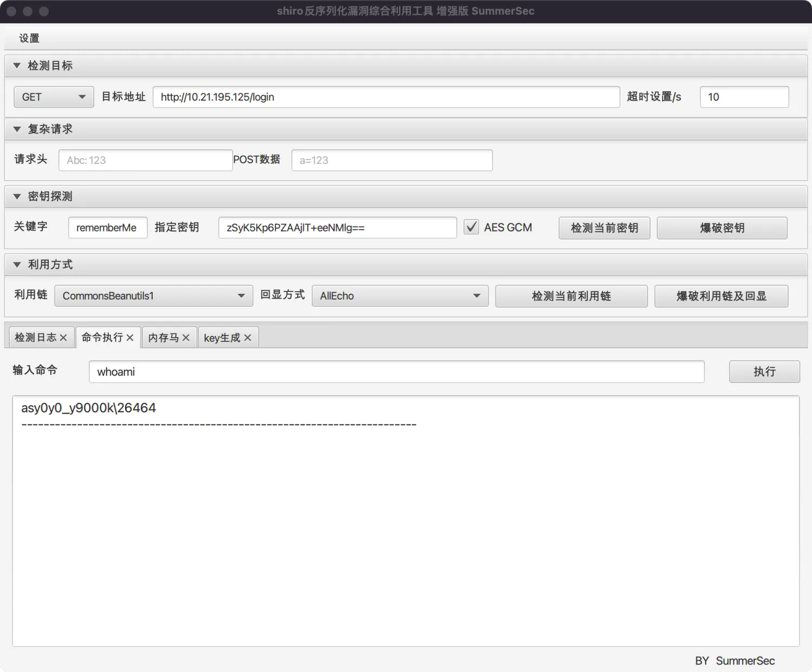This screenshot has height=672, width=812.
Task: Switch to the 内存马 tab
Action: click(163, 338)
